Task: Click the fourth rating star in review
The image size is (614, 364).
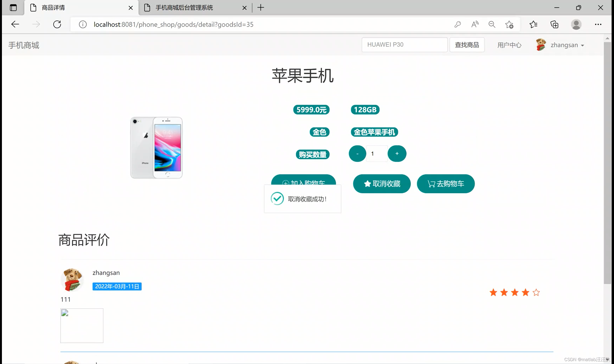Action: point(525,292)
